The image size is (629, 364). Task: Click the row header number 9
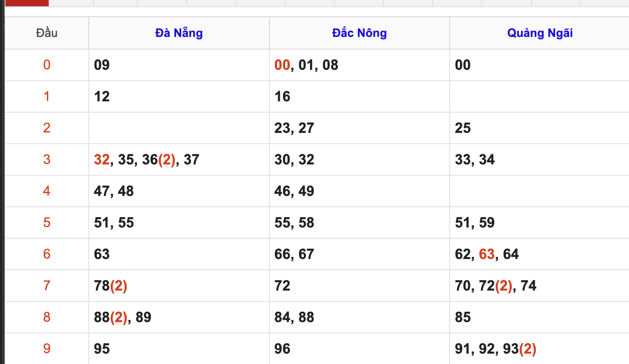pyautogui.click(x=47, y=349)
